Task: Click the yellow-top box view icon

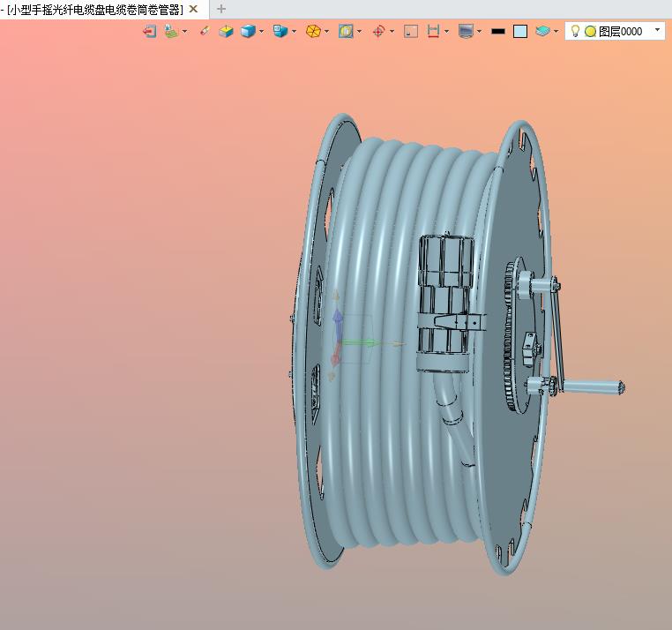Action: coord(226,31)
